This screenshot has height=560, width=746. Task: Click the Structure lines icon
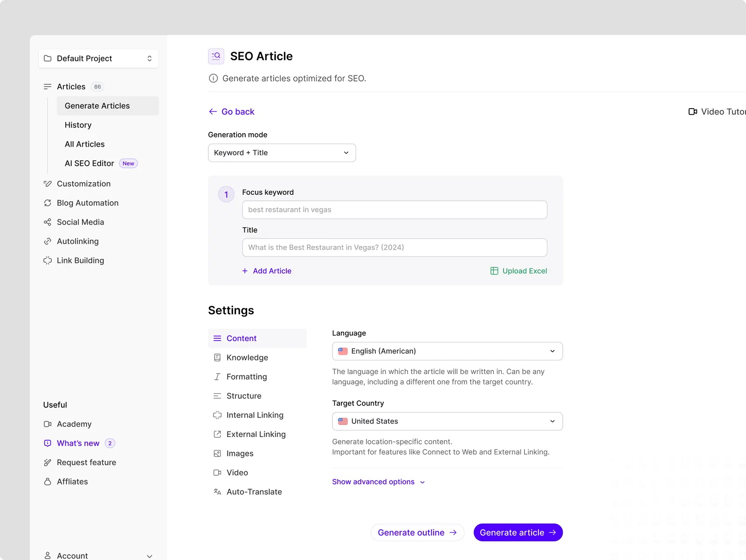point(217,396)
